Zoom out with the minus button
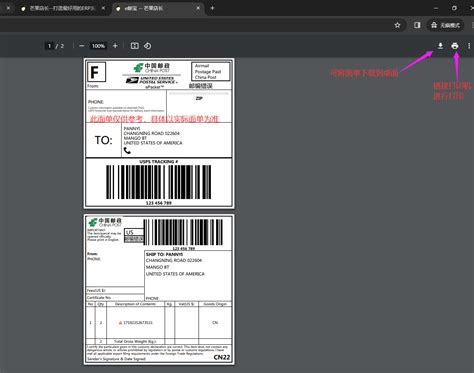Viewport: 474px width, 373px height. (x=82, y=46)
